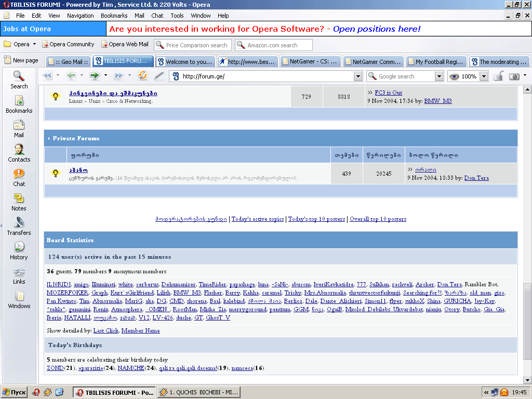Image resolution: width=532 pixels, height=399 pixels.
Task: Open the Search panel in sidebar
Action: point(19,80)
